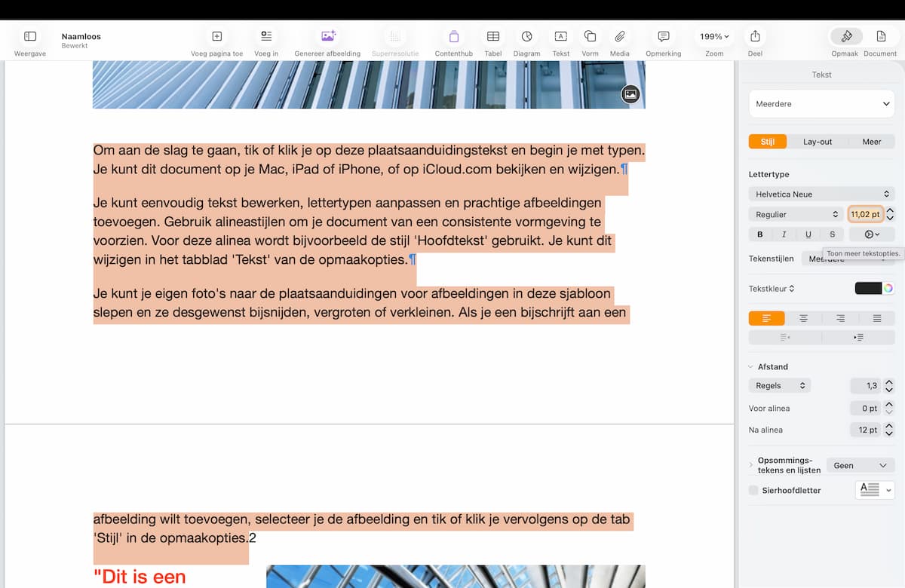Open the Meerdere paragraph style dropdown

[x=821, y=104]
